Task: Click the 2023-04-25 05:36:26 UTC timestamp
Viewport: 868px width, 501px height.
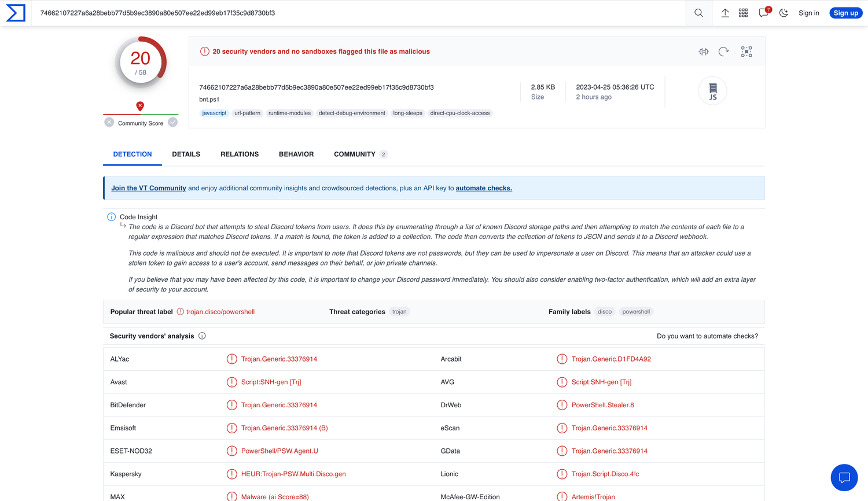Action: 615,87
